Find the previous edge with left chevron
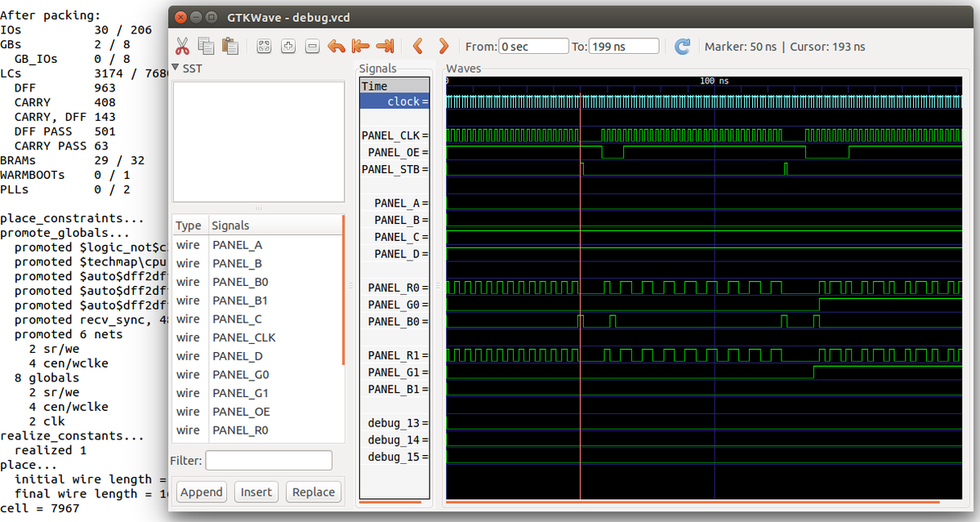Image resolution: width=980 pixels, height=522 pixels. pos(417,47)
